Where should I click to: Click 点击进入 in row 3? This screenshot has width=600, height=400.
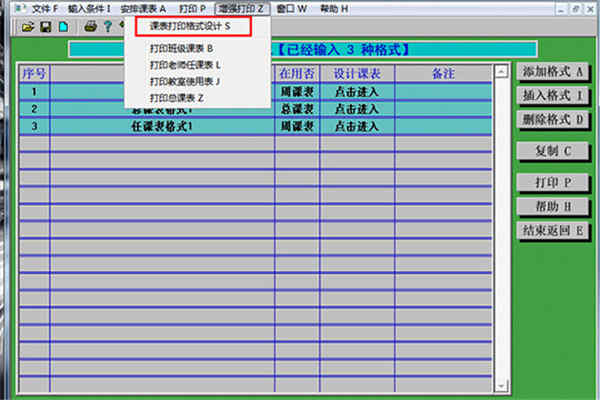(x=357, y=126)
